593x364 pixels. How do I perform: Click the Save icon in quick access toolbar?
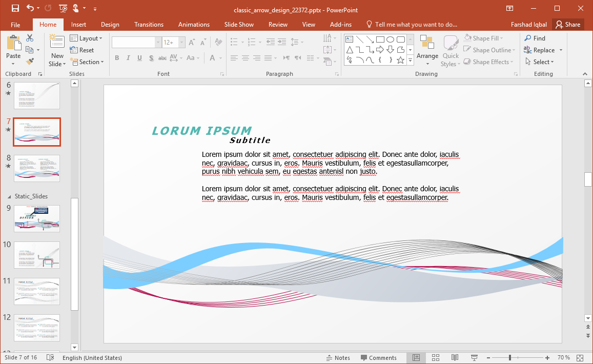click(15, 8)
